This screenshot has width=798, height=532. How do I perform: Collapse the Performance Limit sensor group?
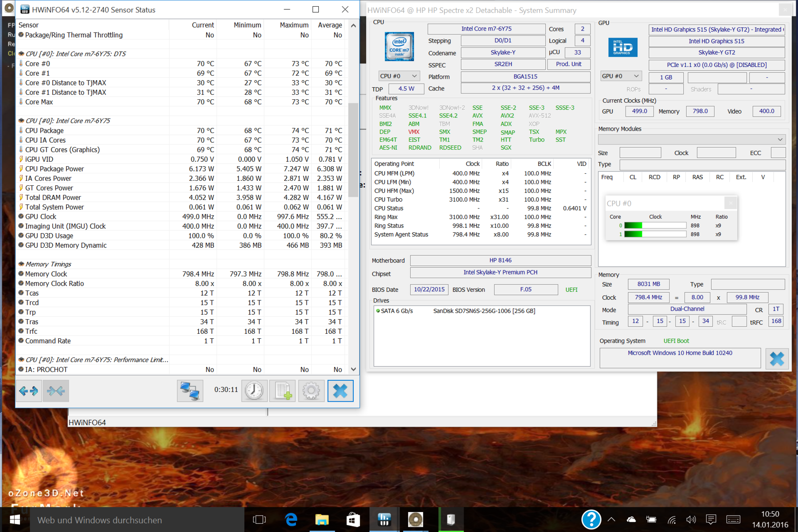tap(21, 360)
